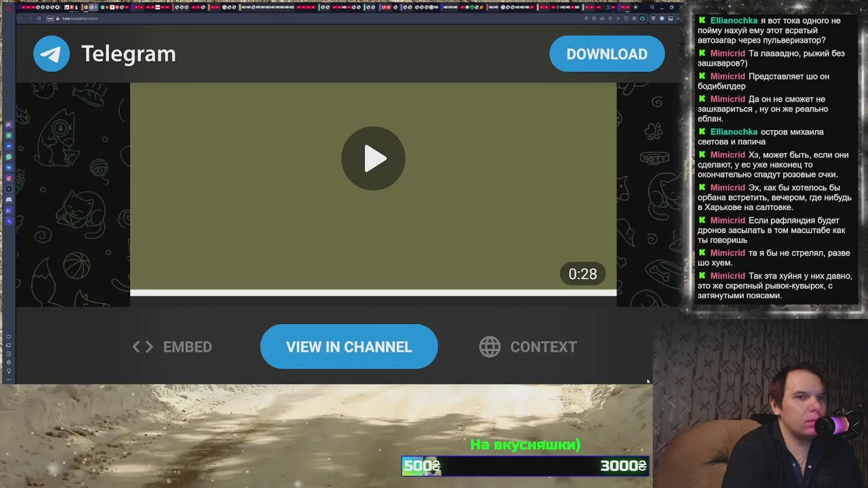Viewport: 868px width, 488px height.
Task: Click the snapshot icon in address bar
Action: [602, 18]
